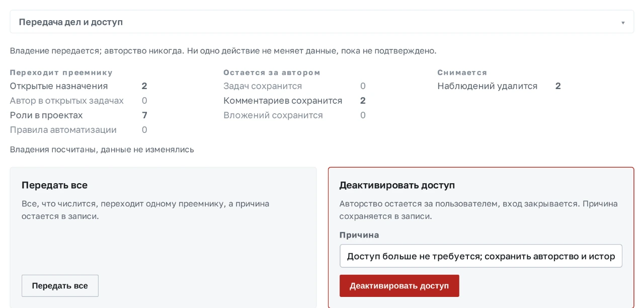The height and width of the screenshot is (308, 644).
Task: Click the value 2 for Открытые назначения
Action: pos(144,86)
